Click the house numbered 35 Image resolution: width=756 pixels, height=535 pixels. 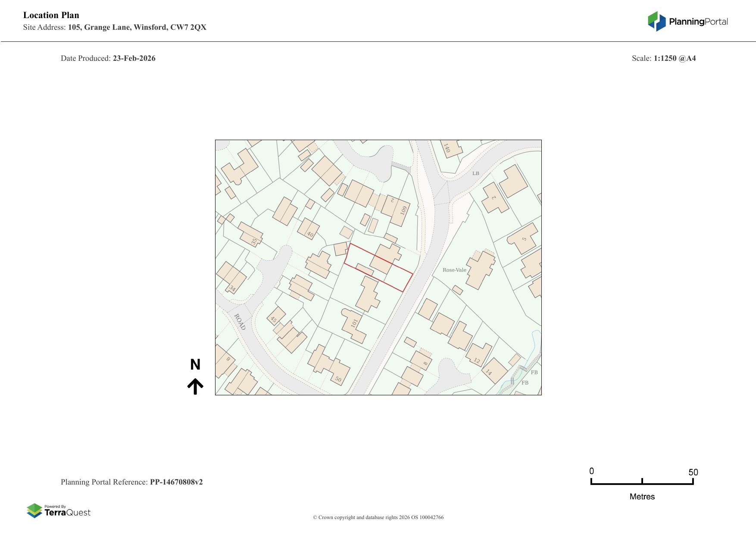[251, 235]
